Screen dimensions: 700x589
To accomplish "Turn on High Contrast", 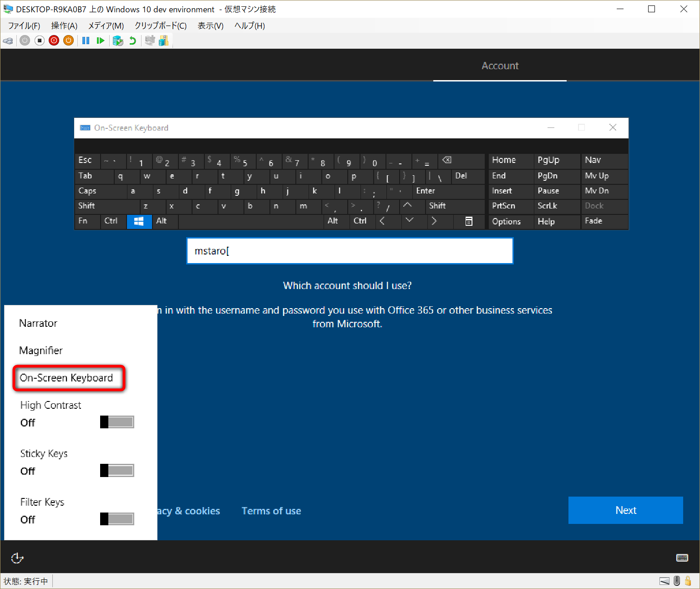I will [117, 422].
